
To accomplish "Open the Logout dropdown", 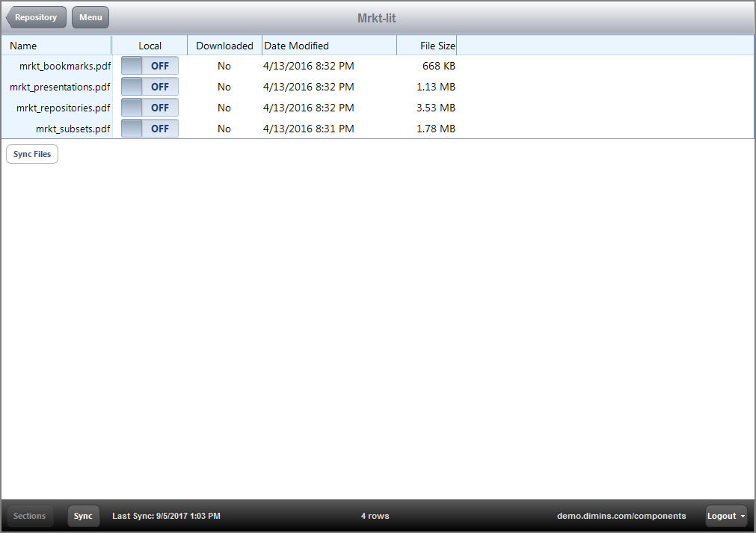I will (x=725, y=516).
